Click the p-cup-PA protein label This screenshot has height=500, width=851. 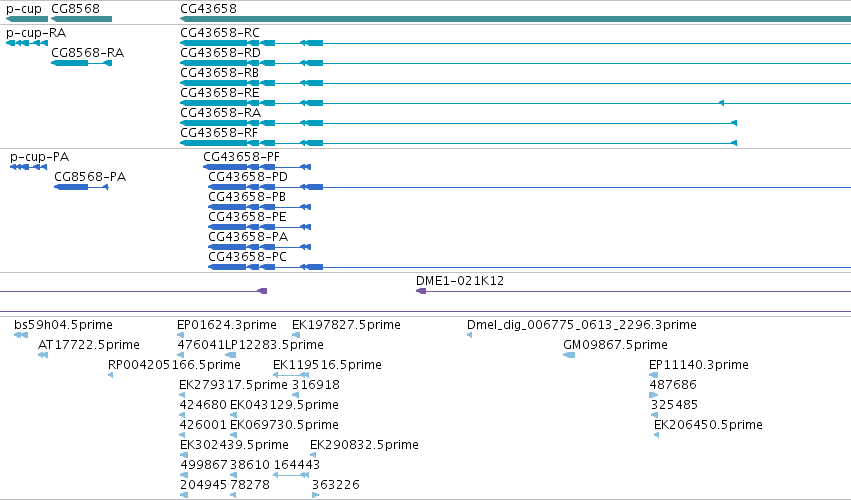(x=39, y=157)
